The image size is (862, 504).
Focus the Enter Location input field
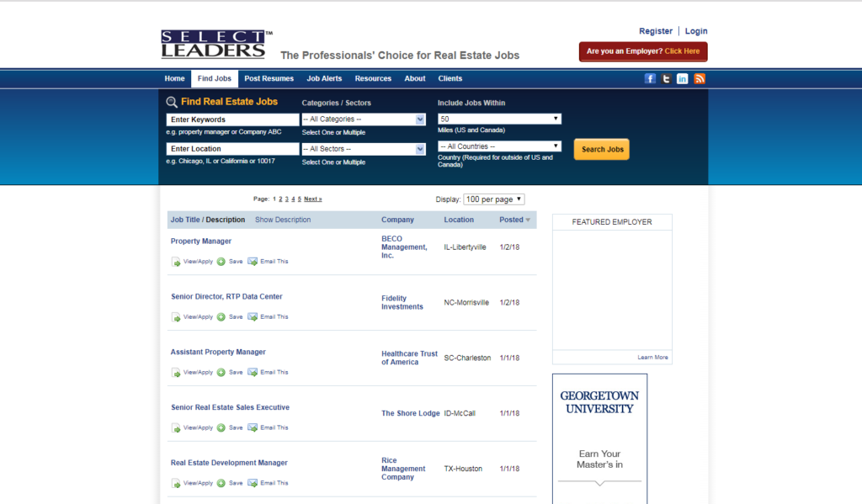coord(232,149)
